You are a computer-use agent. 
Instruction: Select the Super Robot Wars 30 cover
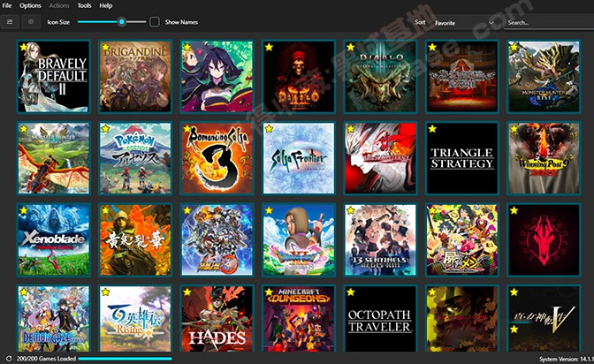[x=217, y=239]
